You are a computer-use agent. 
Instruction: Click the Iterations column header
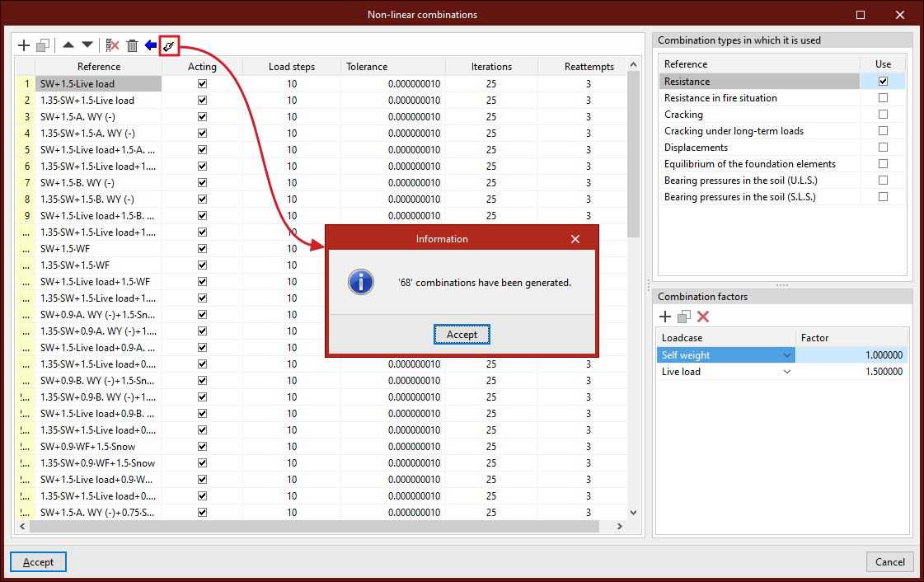[x=491, y=67]
